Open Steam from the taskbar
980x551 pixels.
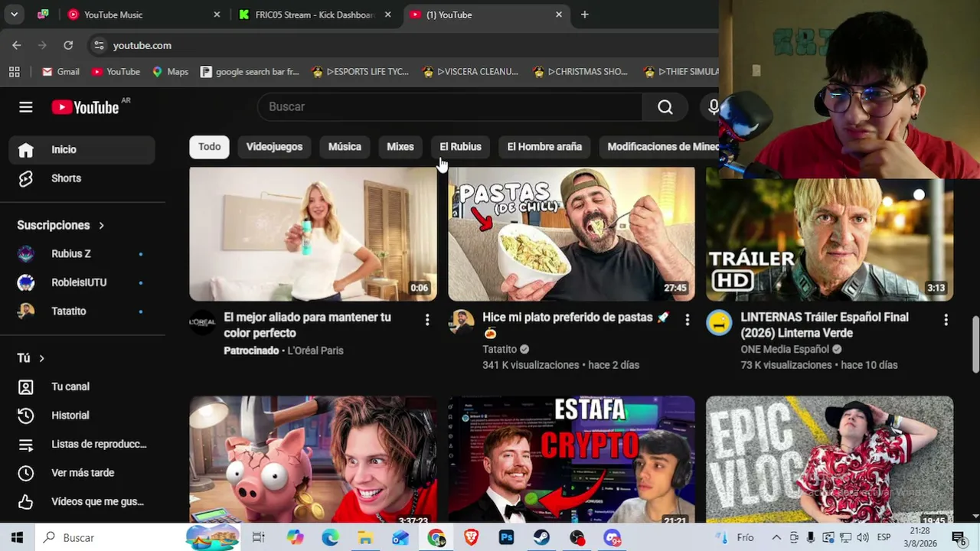541,538
